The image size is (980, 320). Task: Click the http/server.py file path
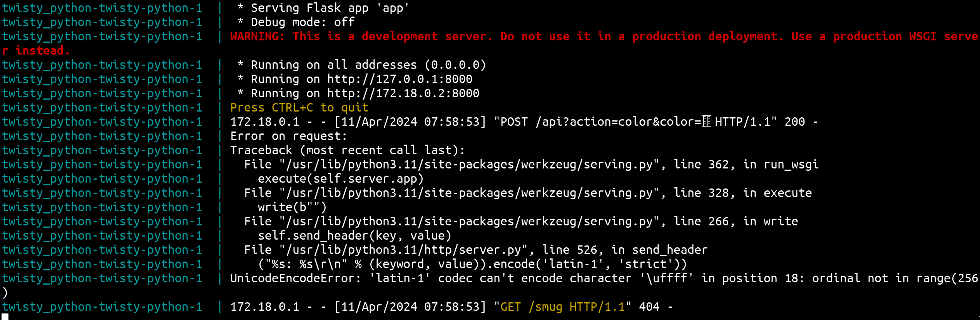[x=403, y=250]
